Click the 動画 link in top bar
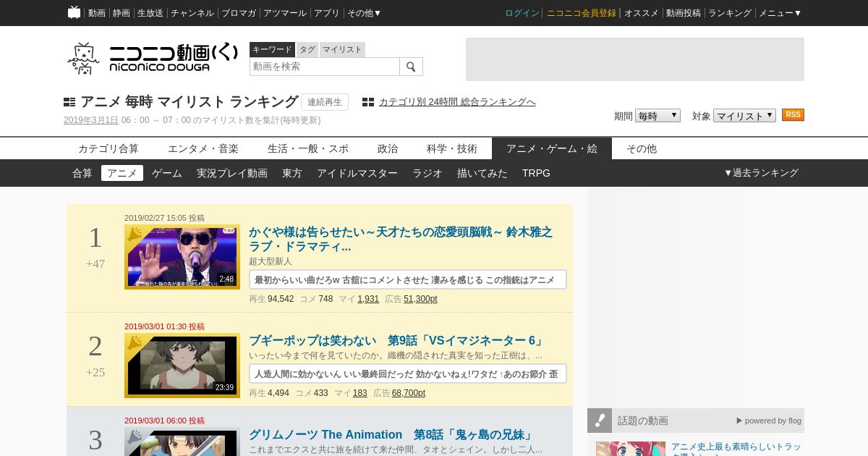The height and width of the screenshot is (456, 868). pos(97,13)
